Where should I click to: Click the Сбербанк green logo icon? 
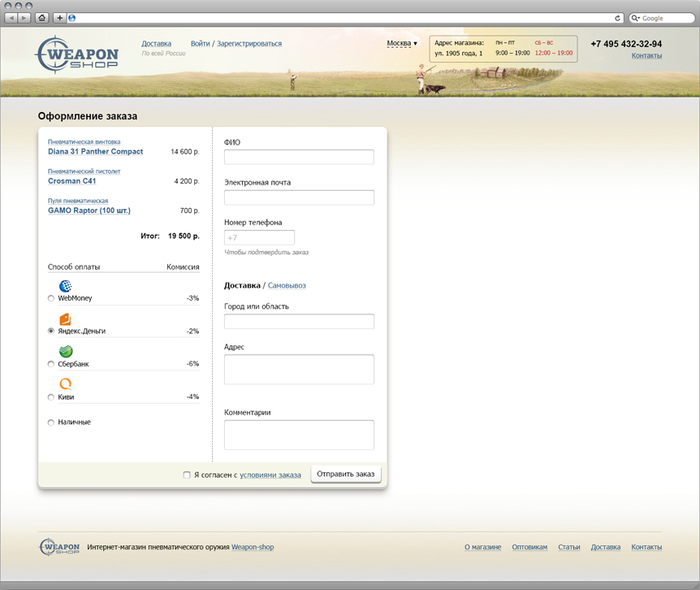[x=66, y=352]
